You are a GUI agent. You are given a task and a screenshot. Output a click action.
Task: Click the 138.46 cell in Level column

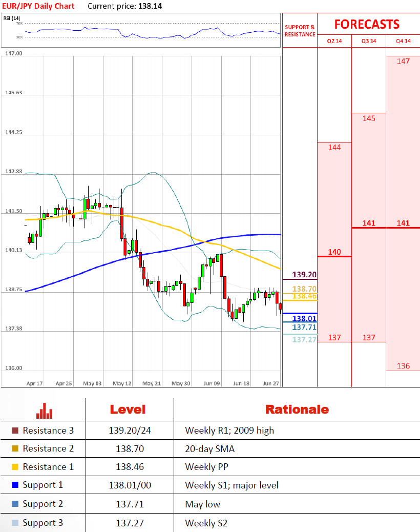(x=130, y=467)
